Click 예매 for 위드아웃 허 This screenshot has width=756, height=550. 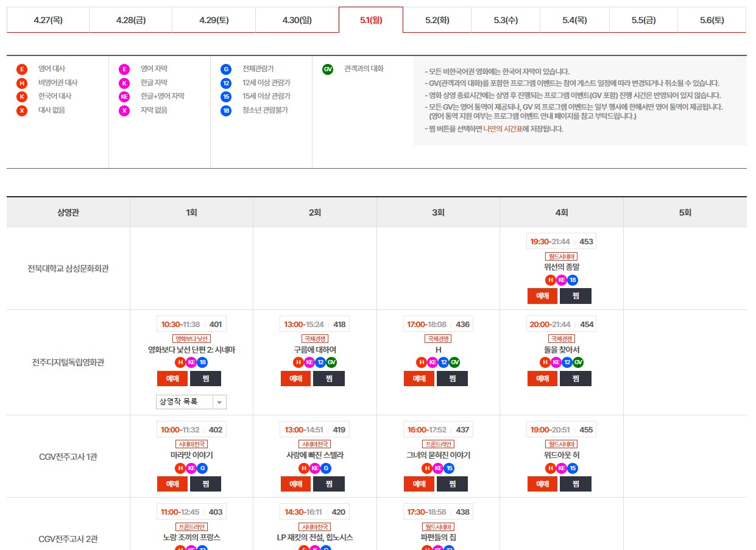point(542,484)
